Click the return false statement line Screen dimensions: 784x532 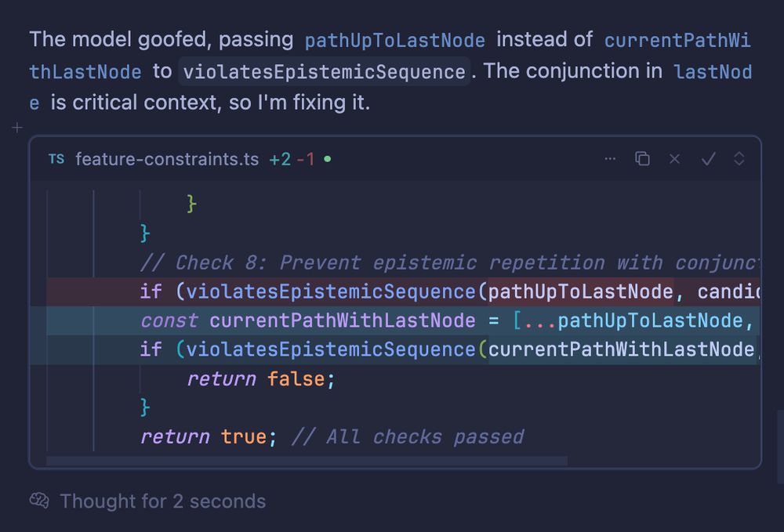[x=260, y=378]
